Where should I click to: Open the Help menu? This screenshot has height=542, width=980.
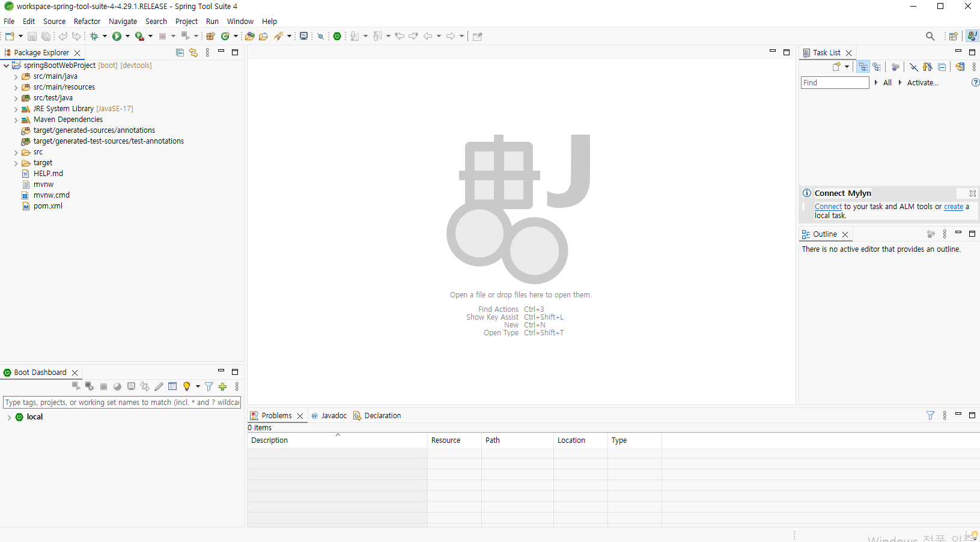point(269,21)
